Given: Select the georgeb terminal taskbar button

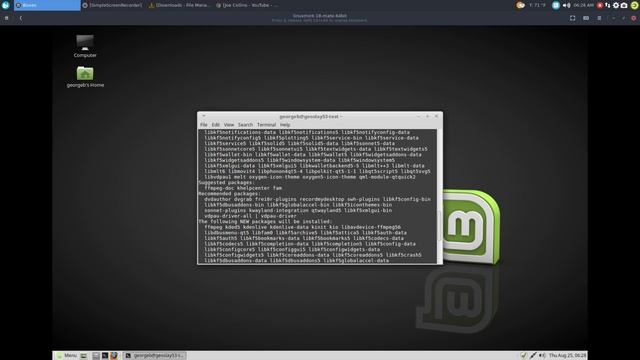Looking at the screenshot, I should [x=155, y=356].
